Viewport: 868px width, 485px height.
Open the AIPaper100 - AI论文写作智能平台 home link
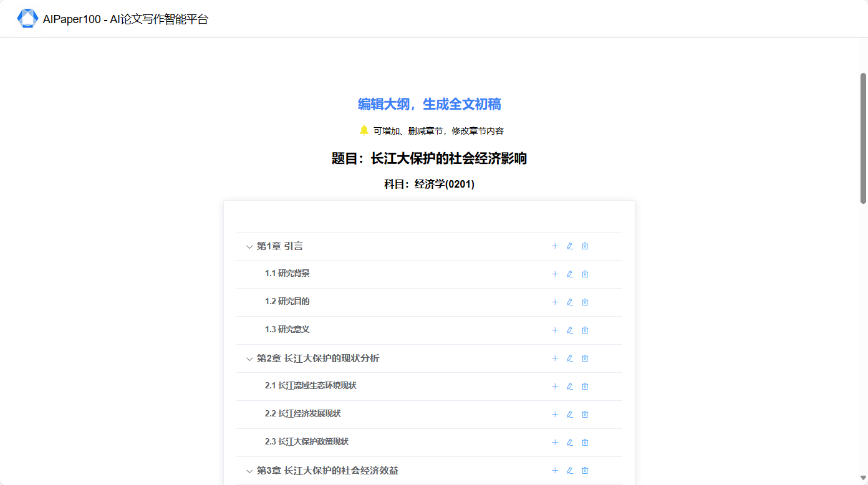click(125, 19)
